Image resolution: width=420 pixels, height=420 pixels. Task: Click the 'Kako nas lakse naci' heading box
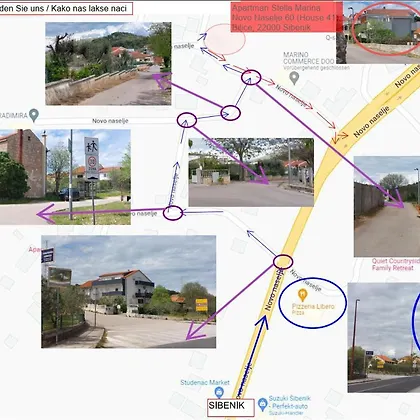(66, 9)
